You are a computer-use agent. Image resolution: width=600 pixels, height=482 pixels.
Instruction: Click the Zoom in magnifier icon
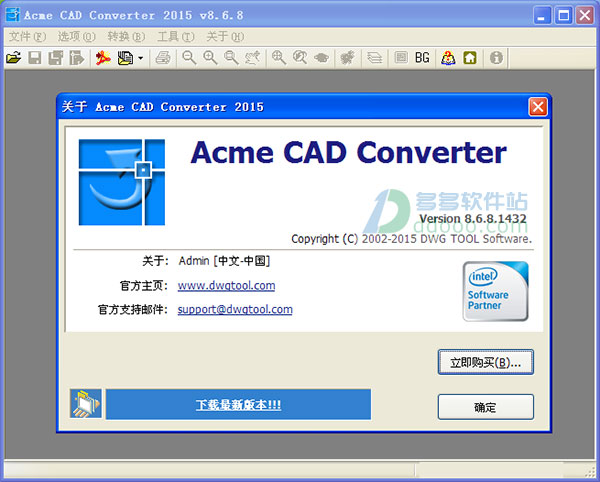click(x=210, y=58)
